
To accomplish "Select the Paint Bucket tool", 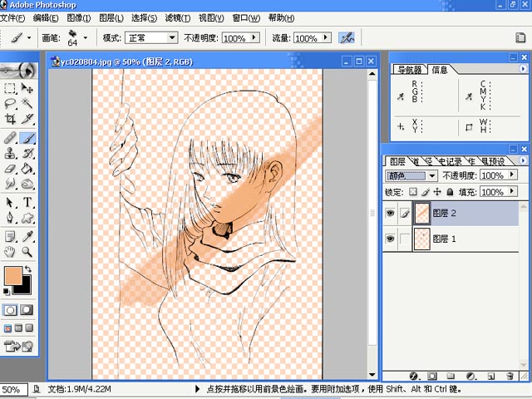I will point(27,169).
